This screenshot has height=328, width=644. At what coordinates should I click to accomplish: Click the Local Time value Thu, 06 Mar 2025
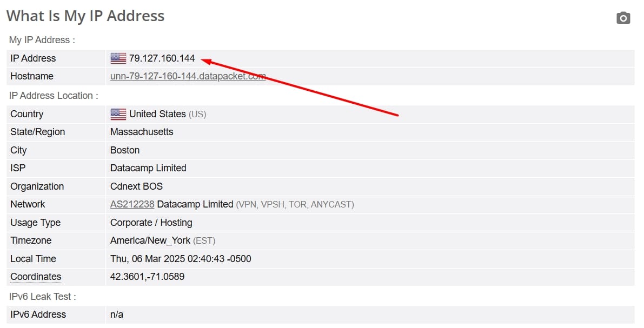[181, 259]
